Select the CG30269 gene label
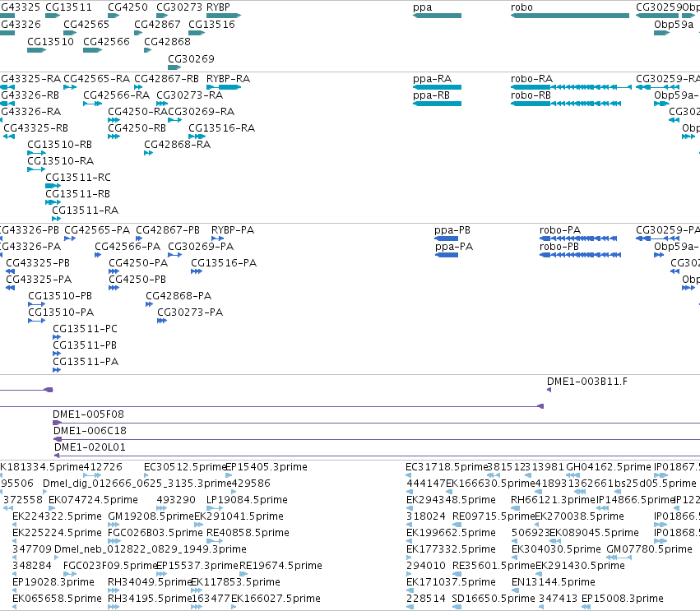Image resolution: width=700 pixels, height=611 pixels. click(x=191, y=59)
